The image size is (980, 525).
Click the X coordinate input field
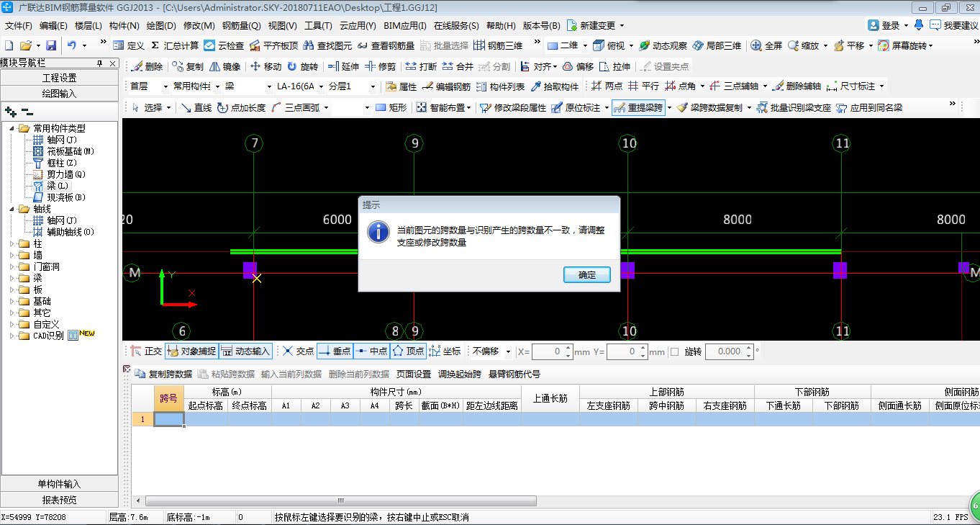coord(548,352)
